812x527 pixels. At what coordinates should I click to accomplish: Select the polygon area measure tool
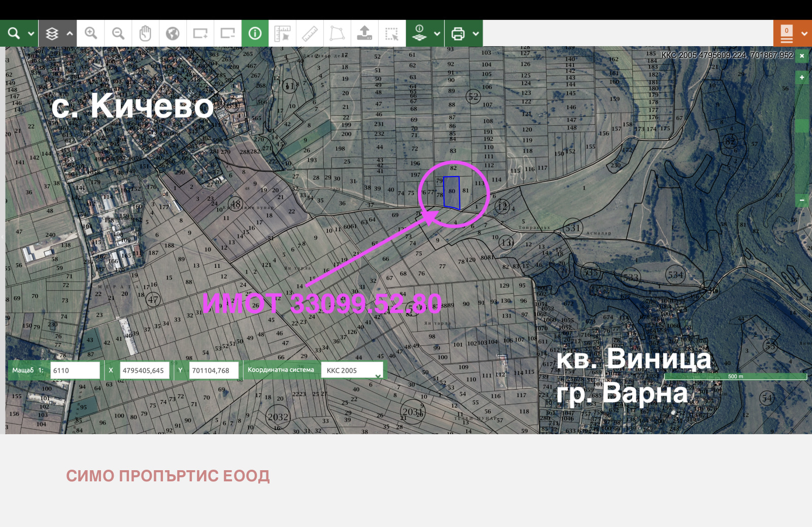tap(337, 33)
